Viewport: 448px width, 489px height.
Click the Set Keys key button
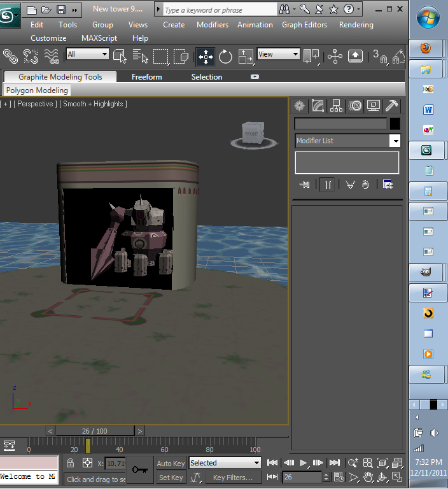pyautogui.click(x=140, y=470)
